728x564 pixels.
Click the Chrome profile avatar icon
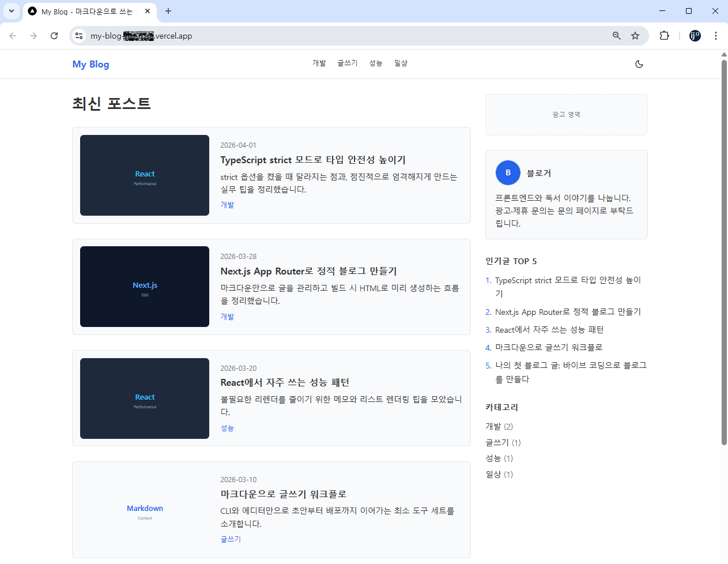point(695,36)
